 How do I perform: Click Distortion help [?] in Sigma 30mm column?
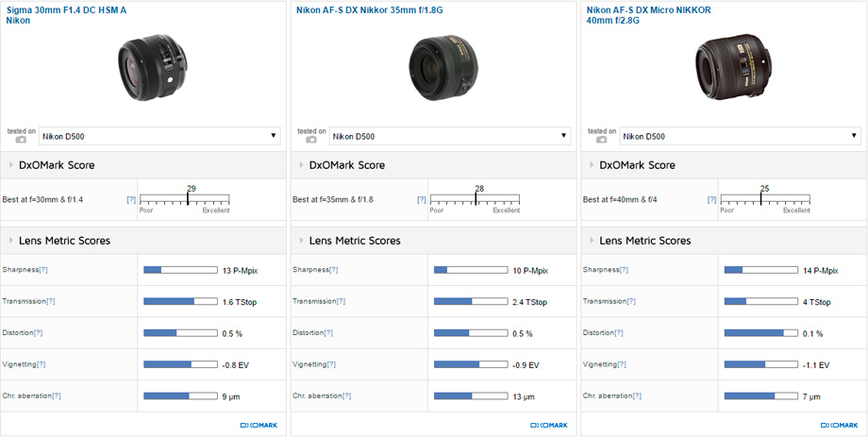pyautogui.click(x=38, y=333)
